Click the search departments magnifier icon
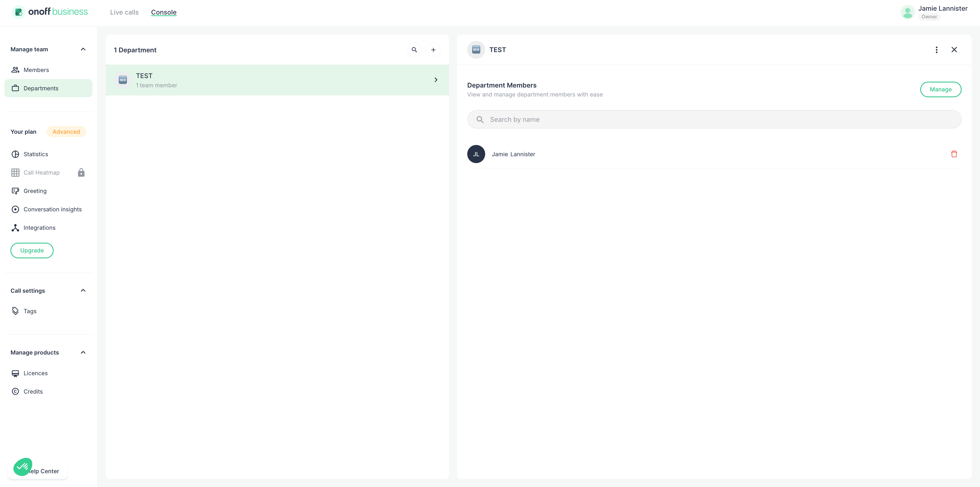Screen dimensions: 980x487 [x=414, y=50]
